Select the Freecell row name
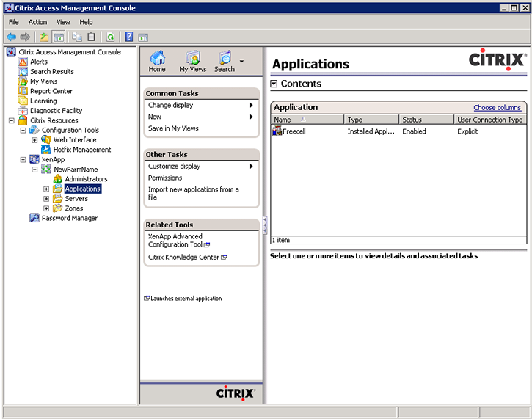The width and height of the screenshot is (532, 419). click(x=294, y=131)
